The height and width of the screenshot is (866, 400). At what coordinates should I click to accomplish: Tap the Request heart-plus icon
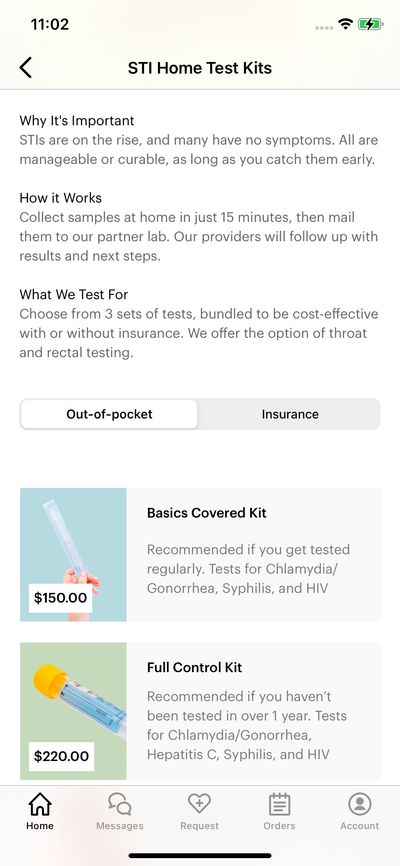199,804
